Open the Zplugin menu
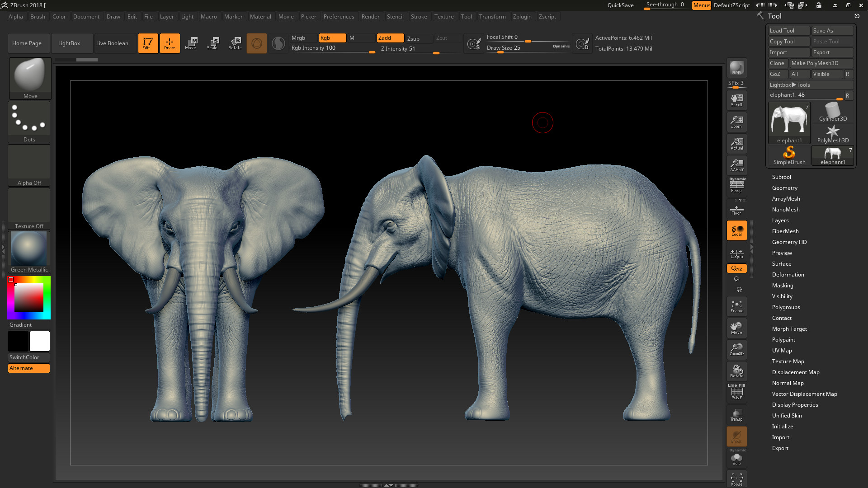Viewport: 868px width, 488px height. (x=522, y=17)
